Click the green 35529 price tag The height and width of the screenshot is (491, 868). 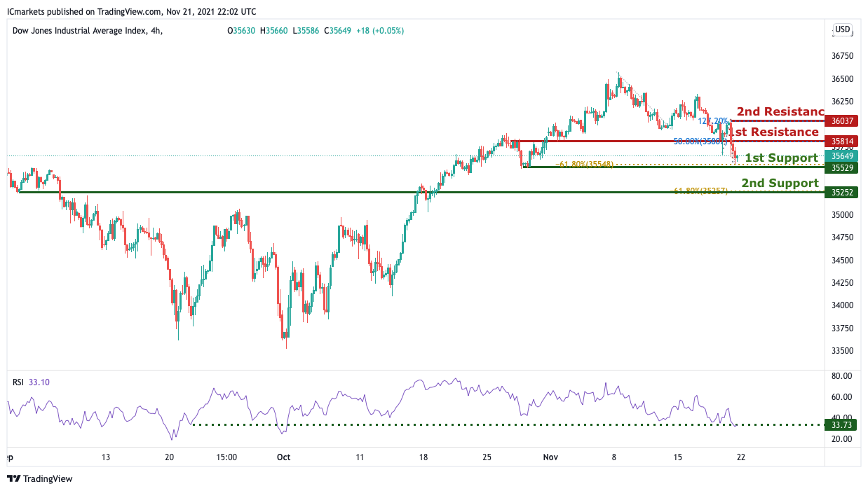(842, 168)
